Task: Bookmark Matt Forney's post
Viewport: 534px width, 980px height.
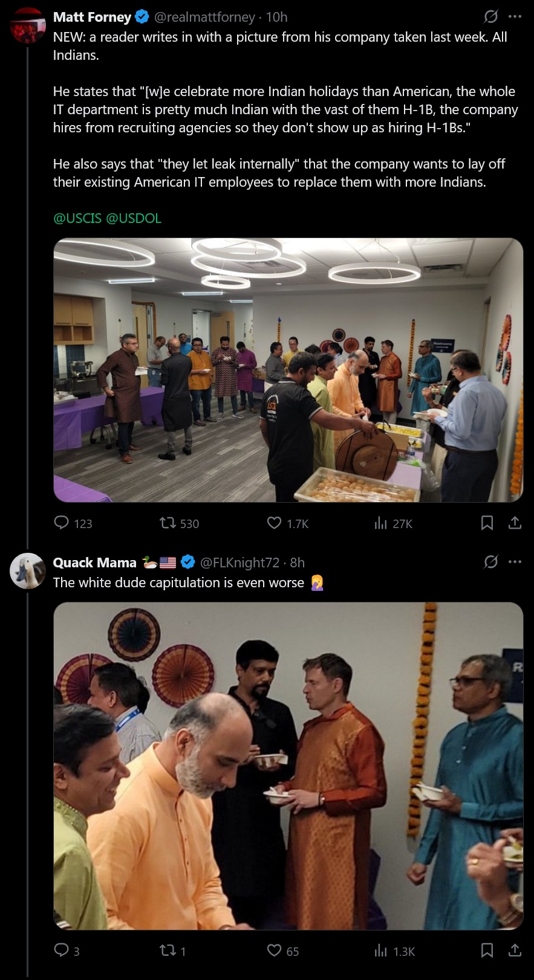Action: (487, 523)
